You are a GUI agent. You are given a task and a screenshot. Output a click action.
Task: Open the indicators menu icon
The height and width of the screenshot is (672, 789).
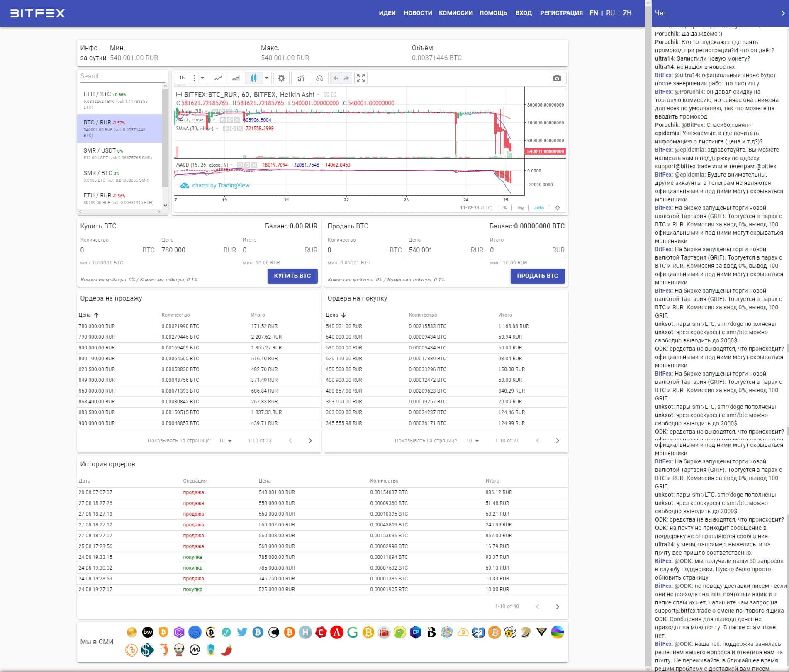click(x=300, y=78)
